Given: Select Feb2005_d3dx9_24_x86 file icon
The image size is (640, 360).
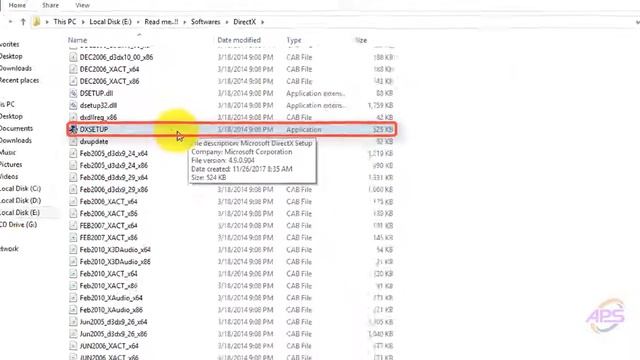Looking at the screenshot, I should click(73, 165).
